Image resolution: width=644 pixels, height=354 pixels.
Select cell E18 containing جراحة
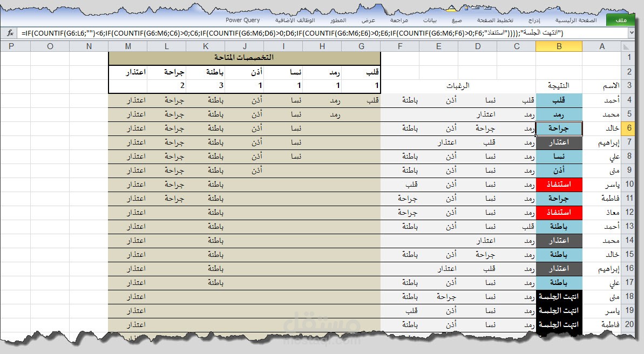click(439, 296)
